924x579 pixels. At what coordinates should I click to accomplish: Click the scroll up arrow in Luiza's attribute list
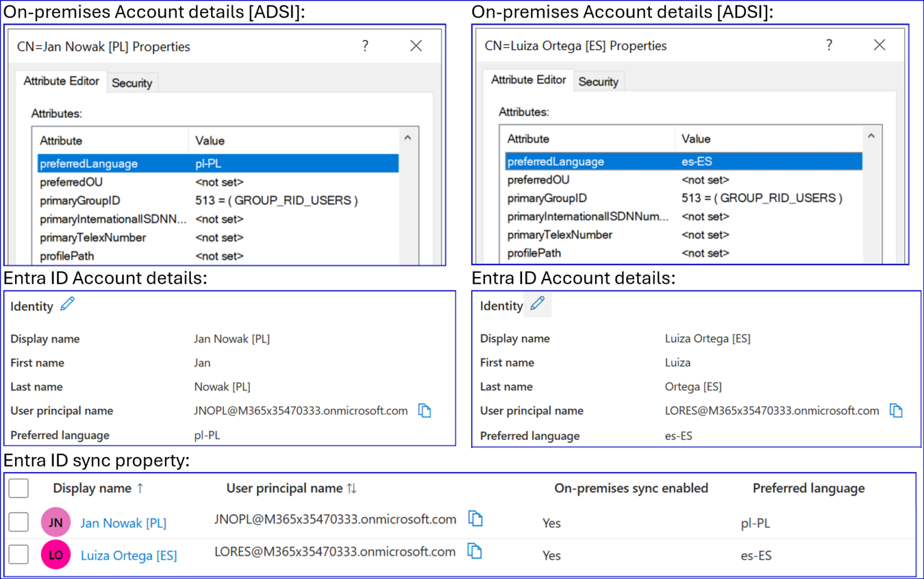coord(871,136)
